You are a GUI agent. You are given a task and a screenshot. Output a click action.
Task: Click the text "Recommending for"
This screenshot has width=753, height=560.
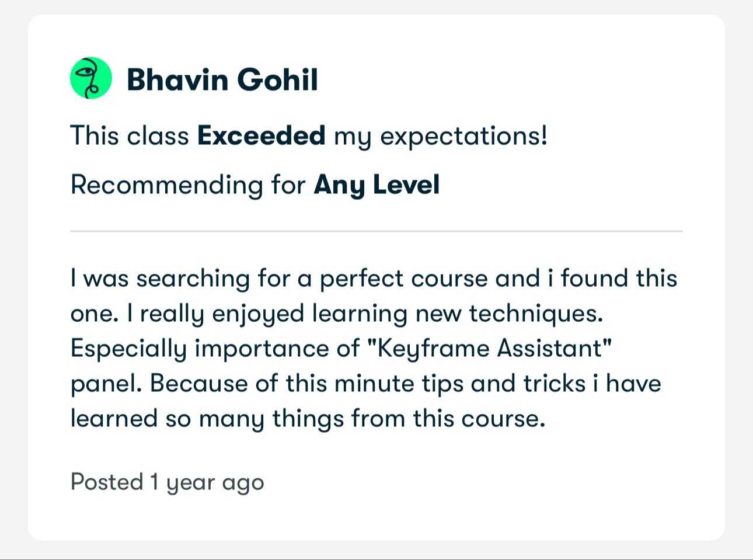(188, 185)
